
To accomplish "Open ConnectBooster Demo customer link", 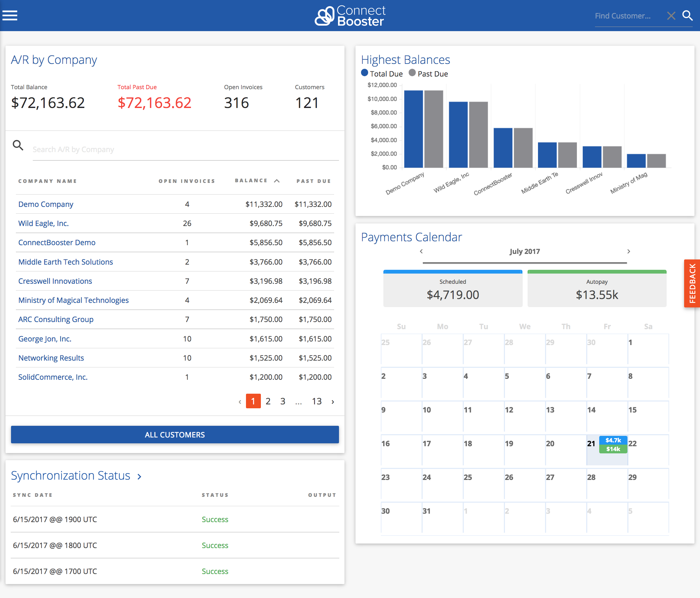I will click(x=57, y=243).
